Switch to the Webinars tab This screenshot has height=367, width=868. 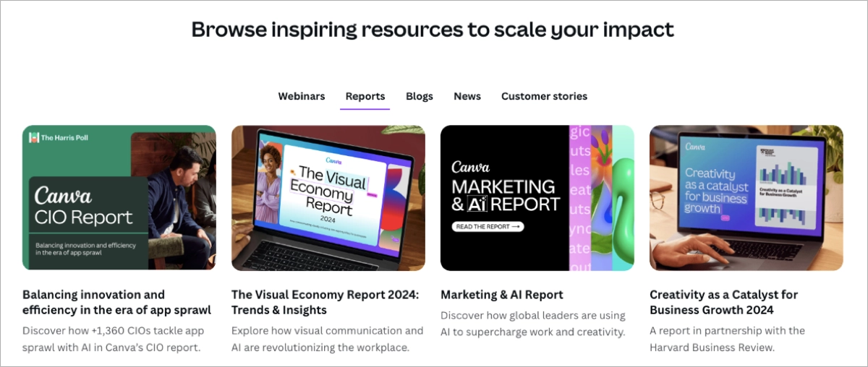pos(301,96)
